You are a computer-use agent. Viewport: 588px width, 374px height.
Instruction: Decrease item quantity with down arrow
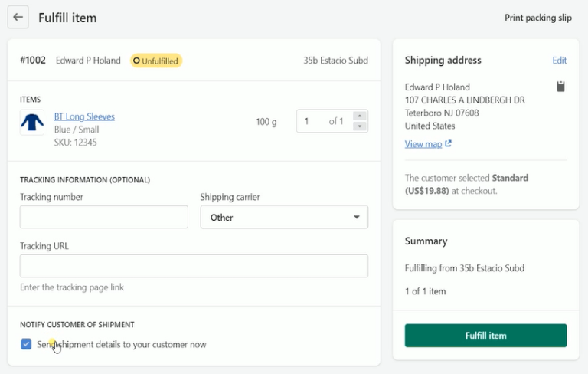(359, 126)
